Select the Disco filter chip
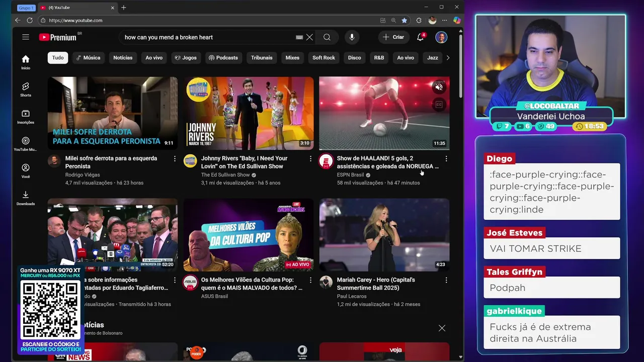The height and width of the screenshot is (362, 644). tap(354, 58)
